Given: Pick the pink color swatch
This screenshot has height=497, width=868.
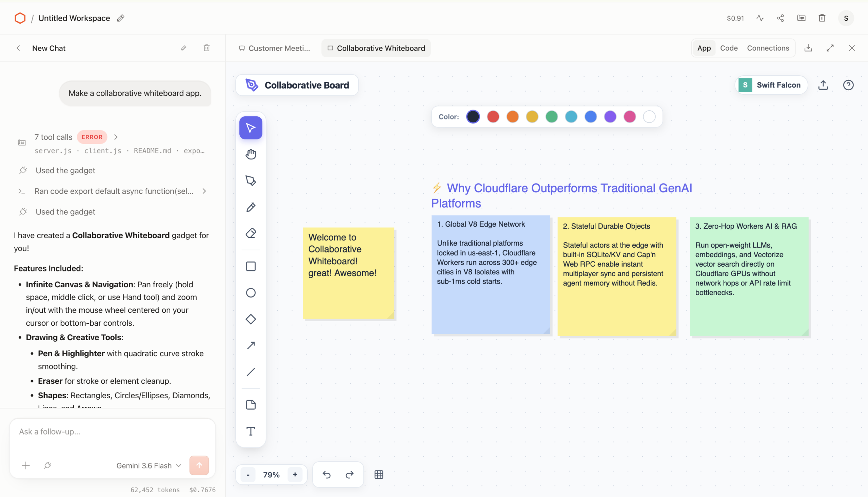Looking at the screenshot, I should [630, 117].
